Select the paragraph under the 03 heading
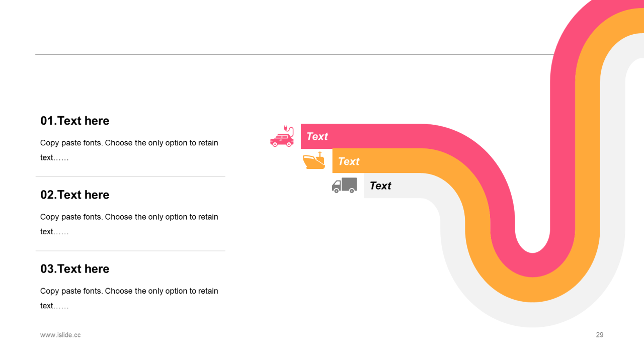The height and width of the screenshot is (362, 644). pyautogui.click(x=129, y=298)
